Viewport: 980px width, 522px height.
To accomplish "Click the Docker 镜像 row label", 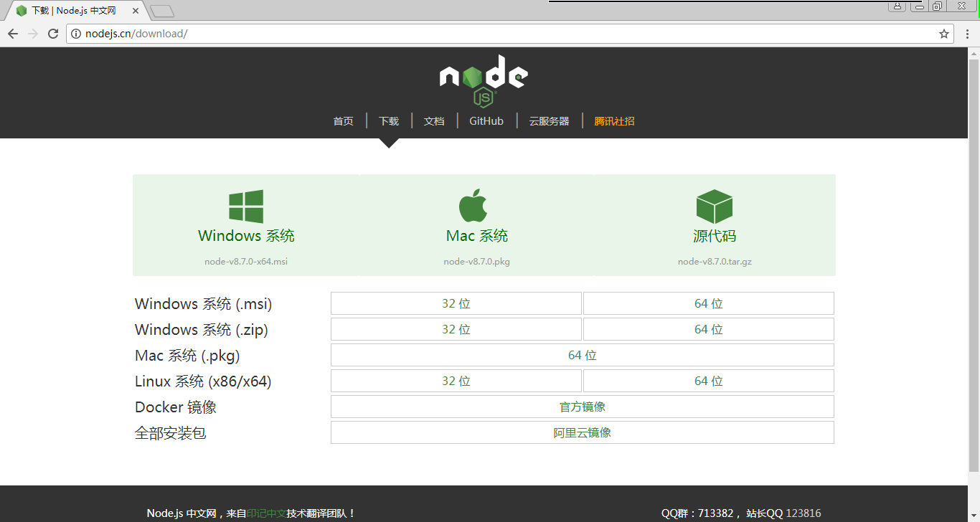I will pyautogui.click(x=176, y=407).
